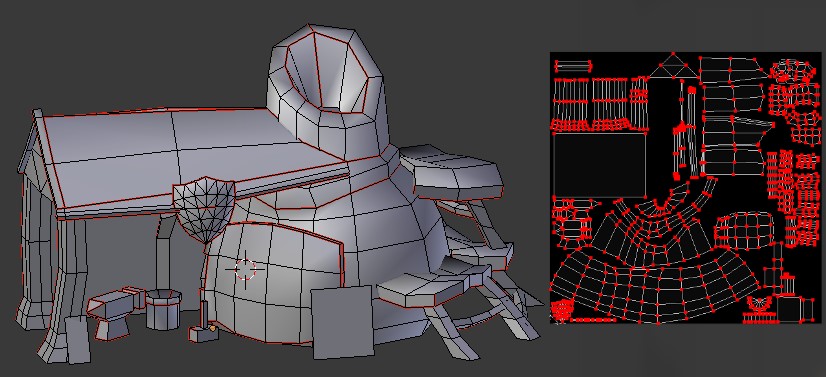Screen dimensions: 826x377
Task: Click the small orange vertex near the hammer
Action: (x=213, y=329)
